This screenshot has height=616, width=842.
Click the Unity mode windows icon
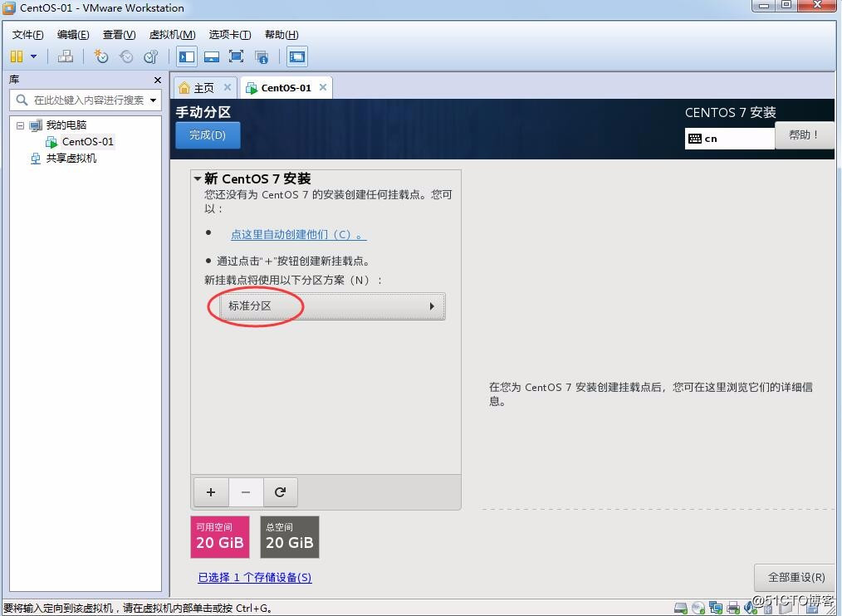tap(262, 57)
